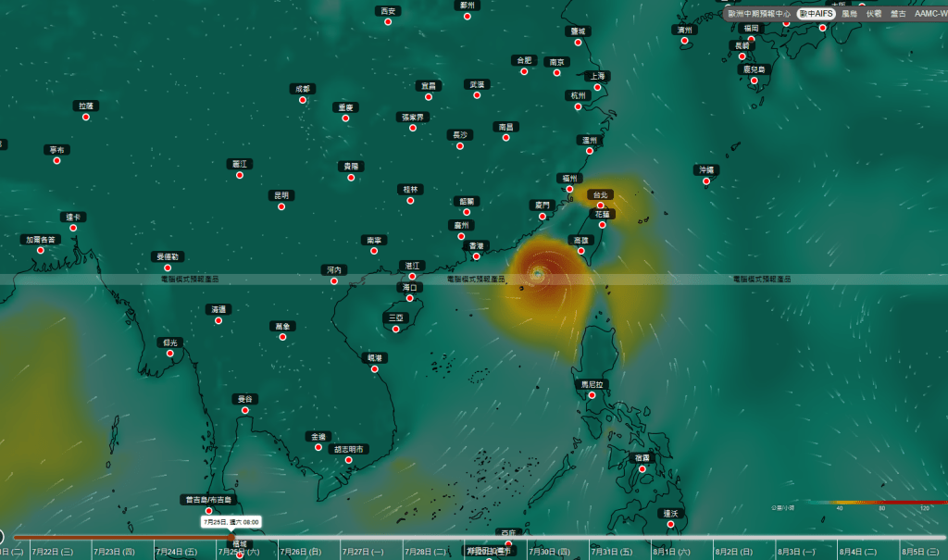Open the 長沙 city marker
The image size is (948, 560).
(460, 145)
